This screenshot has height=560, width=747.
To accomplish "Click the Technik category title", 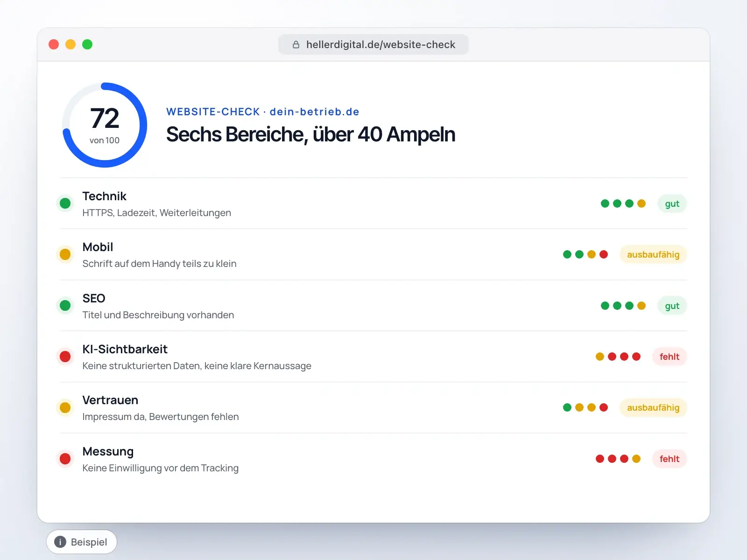I will coord(105,196).
